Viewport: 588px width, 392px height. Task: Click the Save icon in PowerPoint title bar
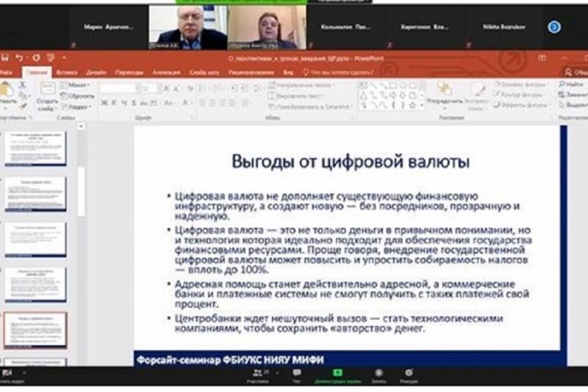pos(5,58)
